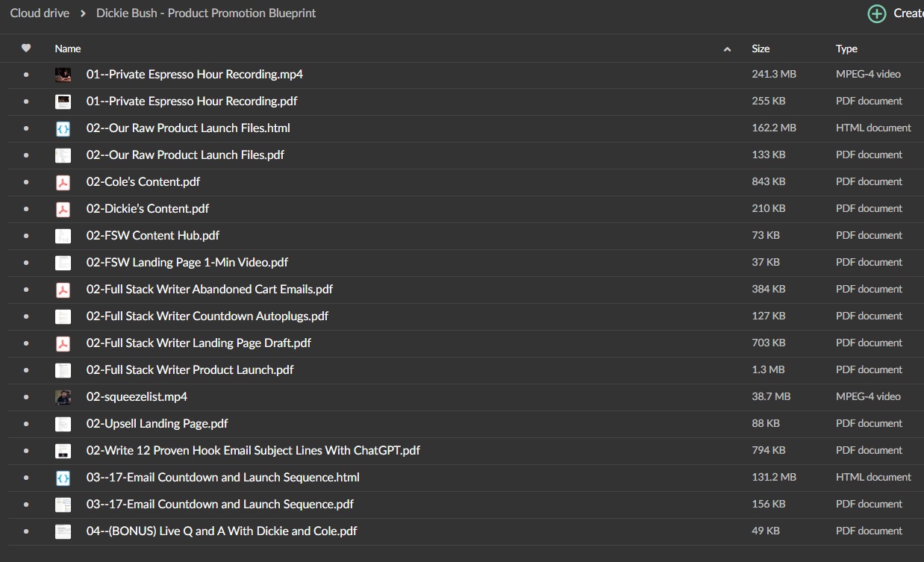Sort files by the Type column header
Viewport: 924px width, 562px height.
point(846,49)
